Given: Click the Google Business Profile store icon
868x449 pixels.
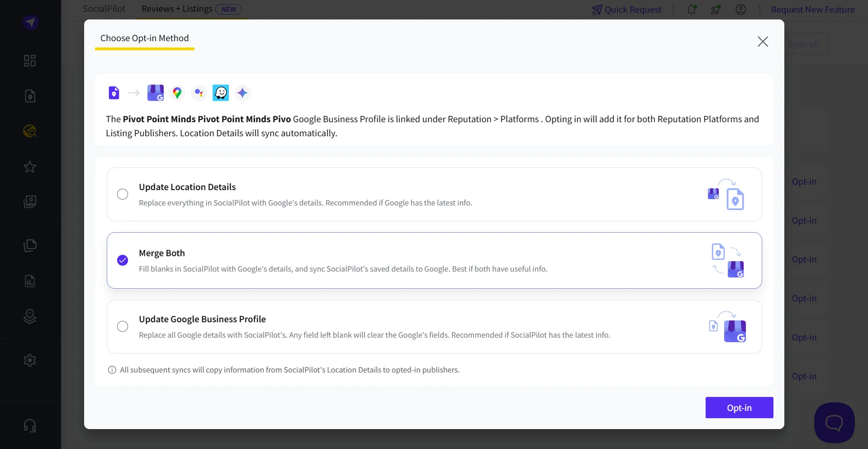Looking at the screenshot, I should [156, 93].
